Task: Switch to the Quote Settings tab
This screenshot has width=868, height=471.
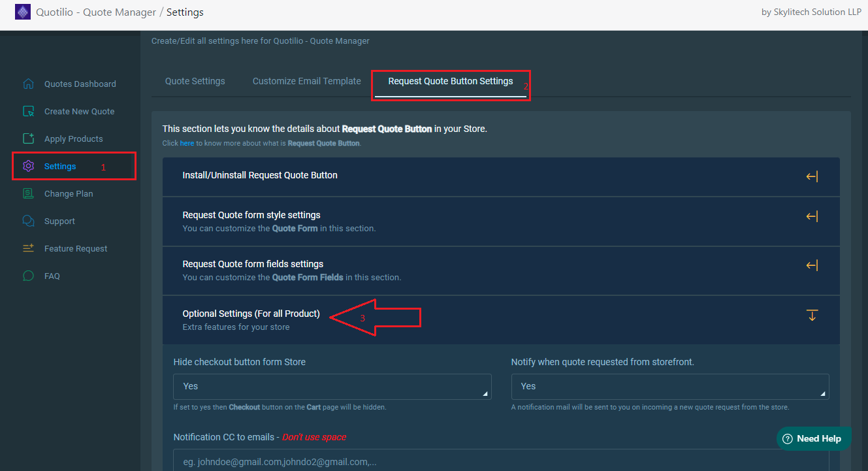Action: coord(195,81)
